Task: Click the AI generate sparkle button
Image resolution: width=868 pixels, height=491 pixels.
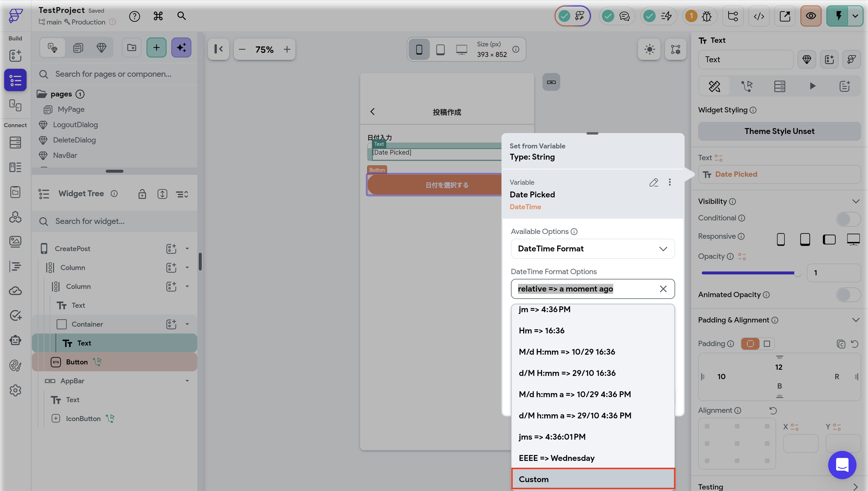Action: pyautogui.click(x=181, y=48)
